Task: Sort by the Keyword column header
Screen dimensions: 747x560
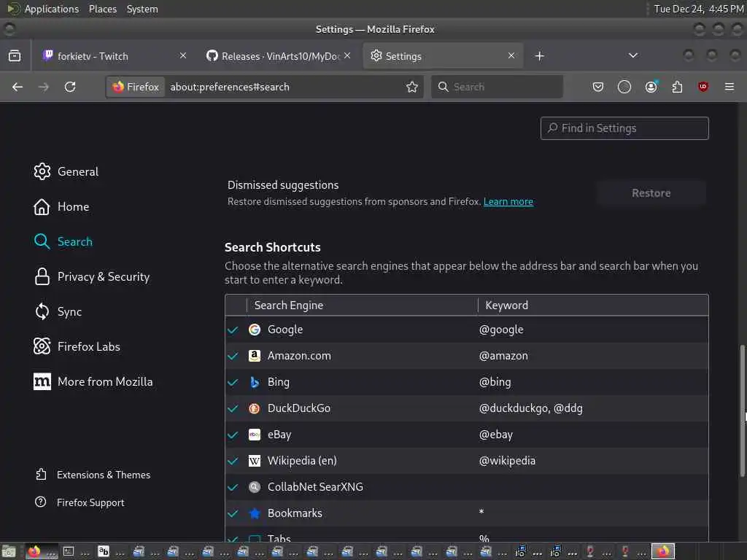Action: coord(593,306)
